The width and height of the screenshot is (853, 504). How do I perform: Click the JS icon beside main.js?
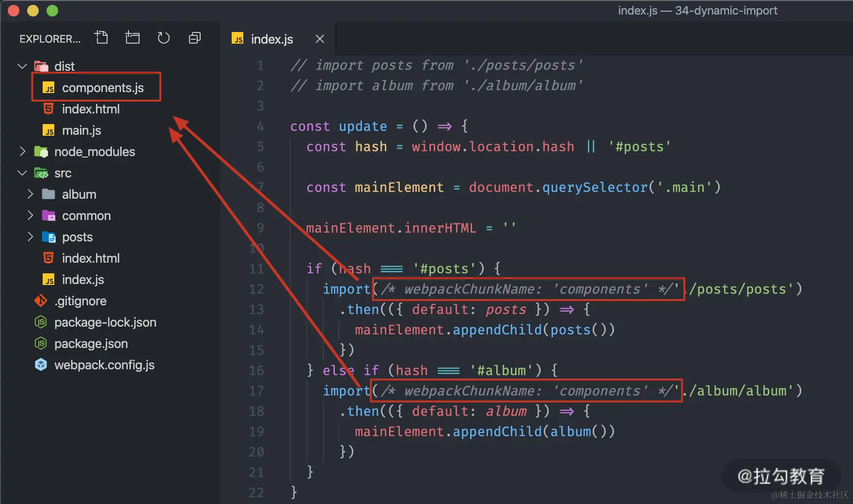[49, 130]
